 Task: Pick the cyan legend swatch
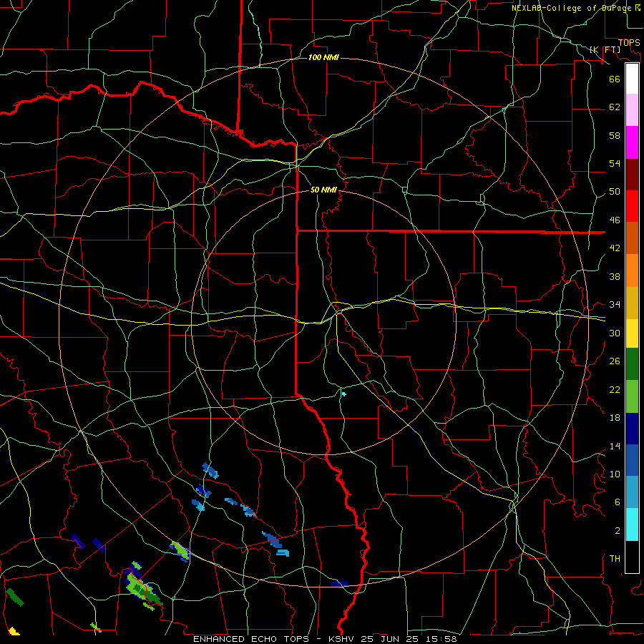632,525
